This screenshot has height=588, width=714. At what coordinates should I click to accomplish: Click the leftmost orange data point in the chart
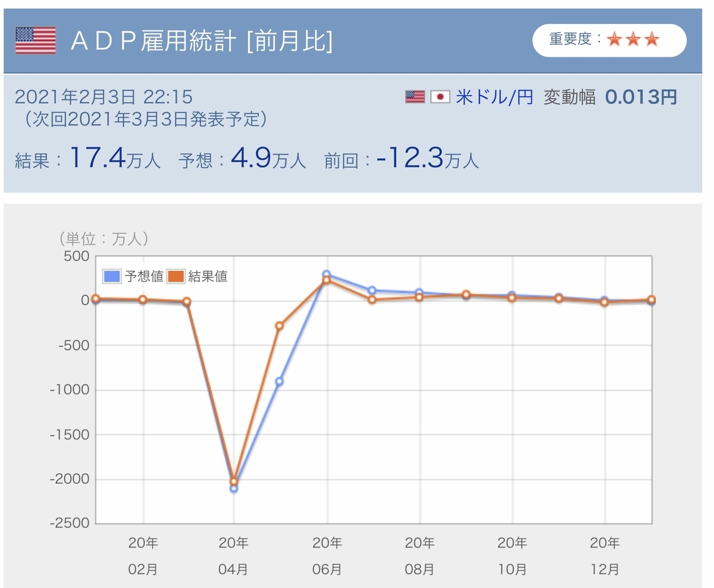96,299
